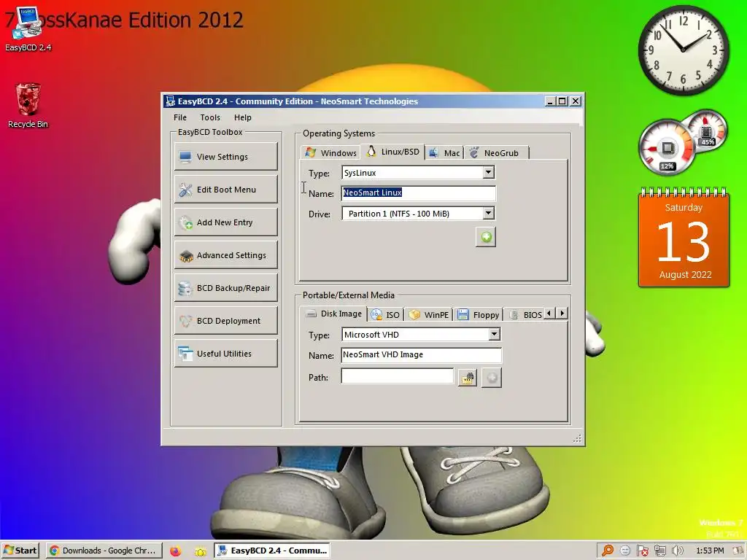The height and width of the screenshot is (560, 747).
Task: Click the NeoSmart Linux name field
Action: 419,192
